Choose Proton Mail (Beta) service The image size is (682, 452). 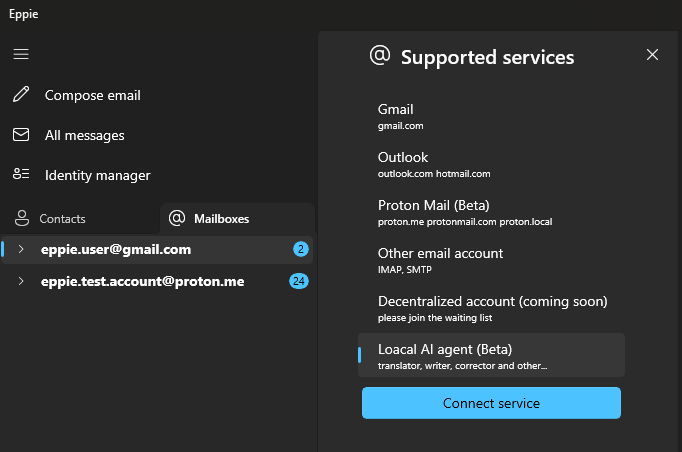pyautogui.click(x=491, y=213)
